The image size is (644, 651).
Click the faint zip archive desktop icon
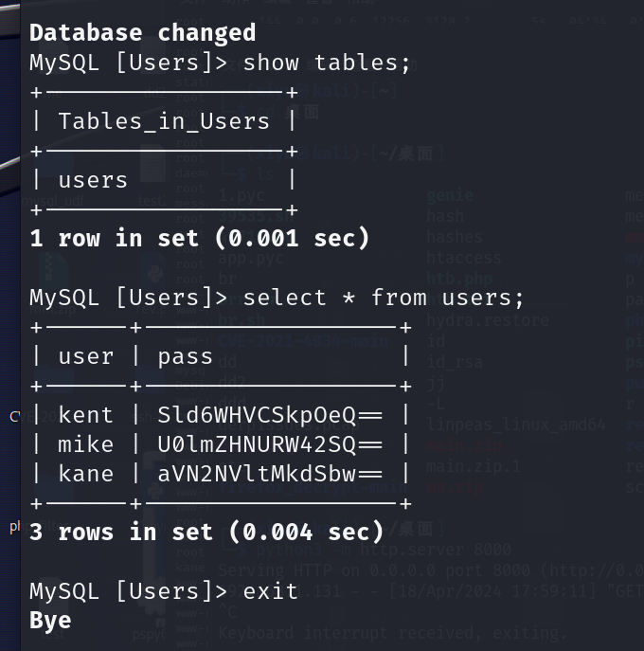(53, 270)
